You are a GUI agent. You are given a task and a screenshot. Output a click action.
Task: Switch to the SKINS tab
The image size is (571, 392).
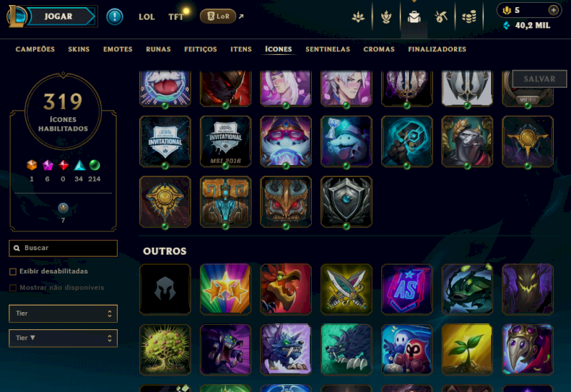pyautogui.click(x=79, y=49)
